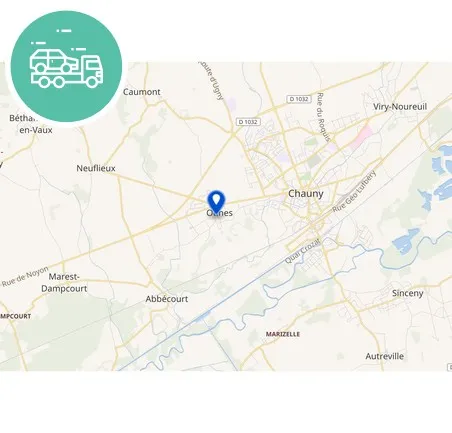
Task: Click the blue location pin marker
Action: point(217,202)
